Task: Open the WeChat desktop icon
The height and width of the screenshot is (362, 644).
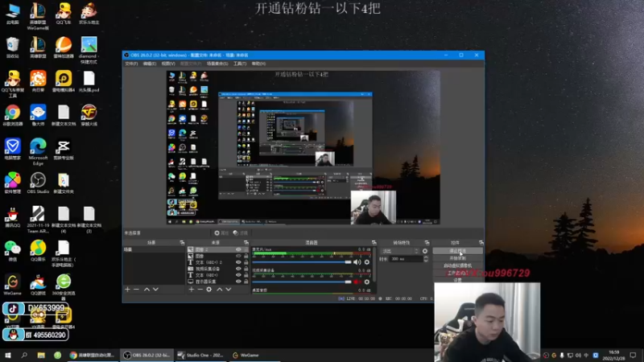Action: [12, 251]
